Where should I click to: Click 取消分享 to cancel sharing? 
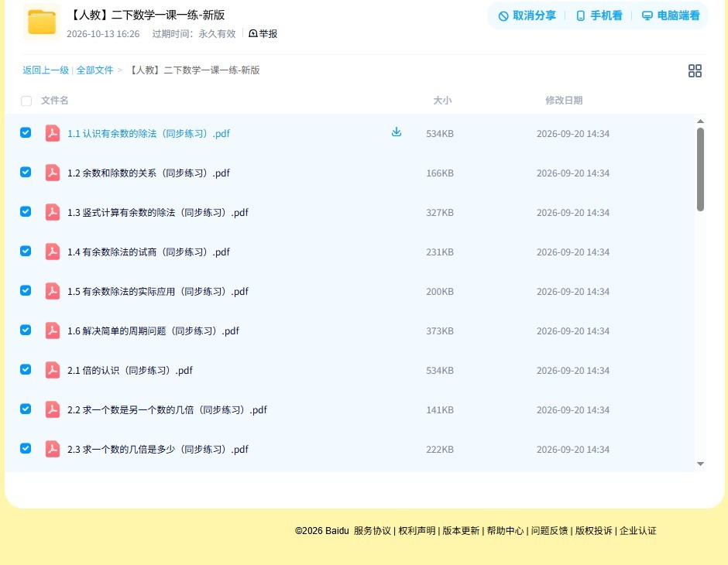tap(527, 15)
